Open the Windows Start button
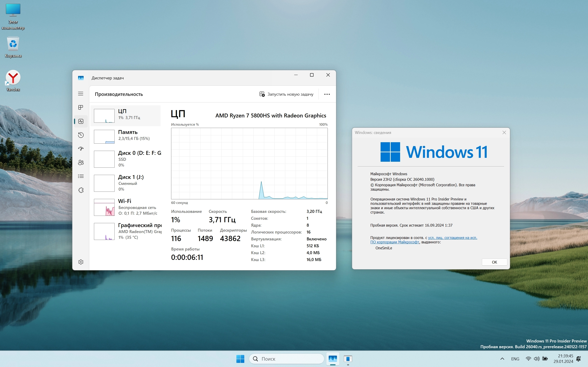The width and height of the screenshot is (588, 367). [240, 359]
